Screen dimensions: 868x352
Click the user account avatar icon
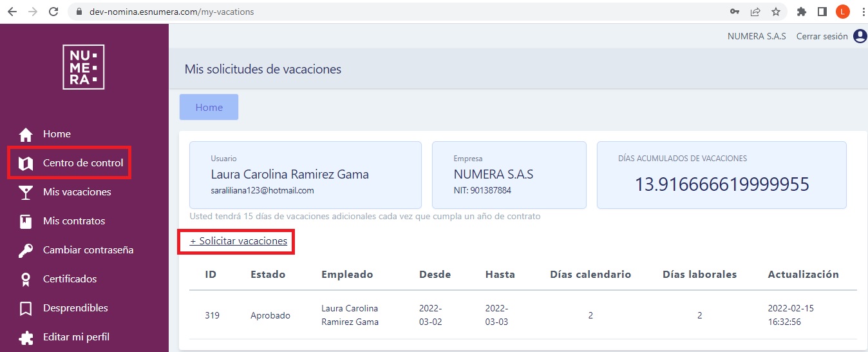coord(860,36)
